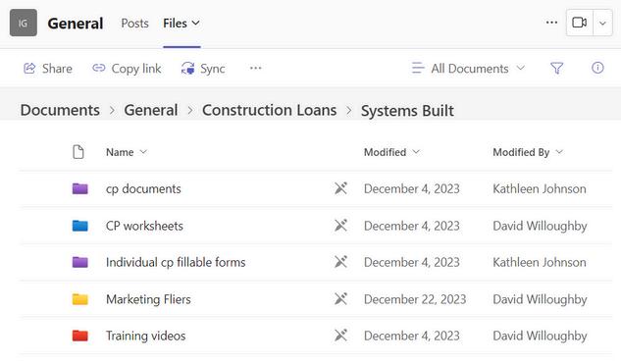The width and height of the screenshot is (621, 364).
Task: Click the blue CP worksheets folder icon
Action: pos(80,226)
